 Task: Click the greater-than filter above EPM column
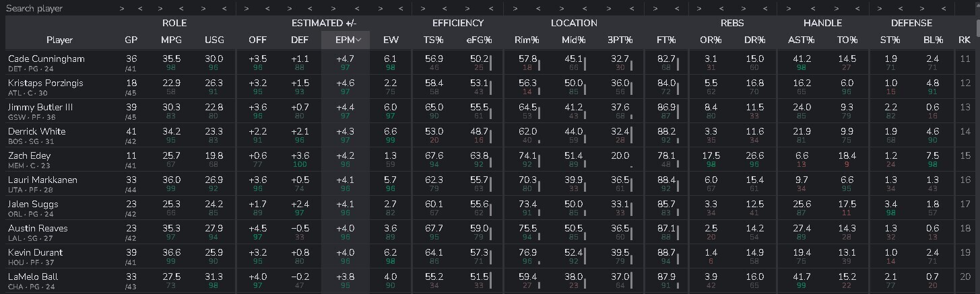click(333, 9)
